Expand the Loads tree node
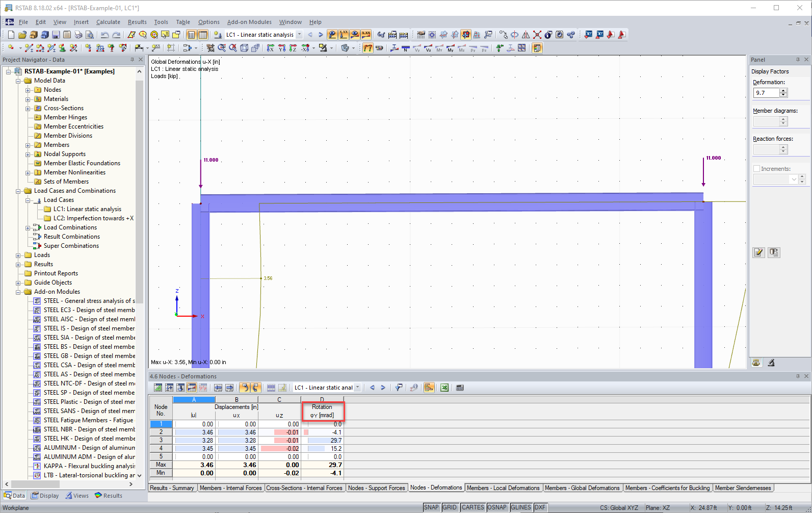Screen dimensions: 812x513 pyautogui.click(x=18, y=255)
